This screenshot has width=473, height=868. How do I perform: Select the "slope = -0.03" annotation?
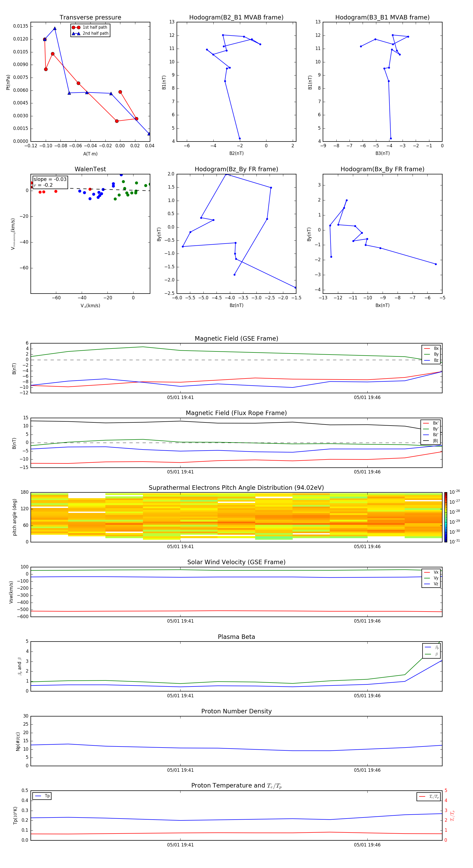[50, 179]
